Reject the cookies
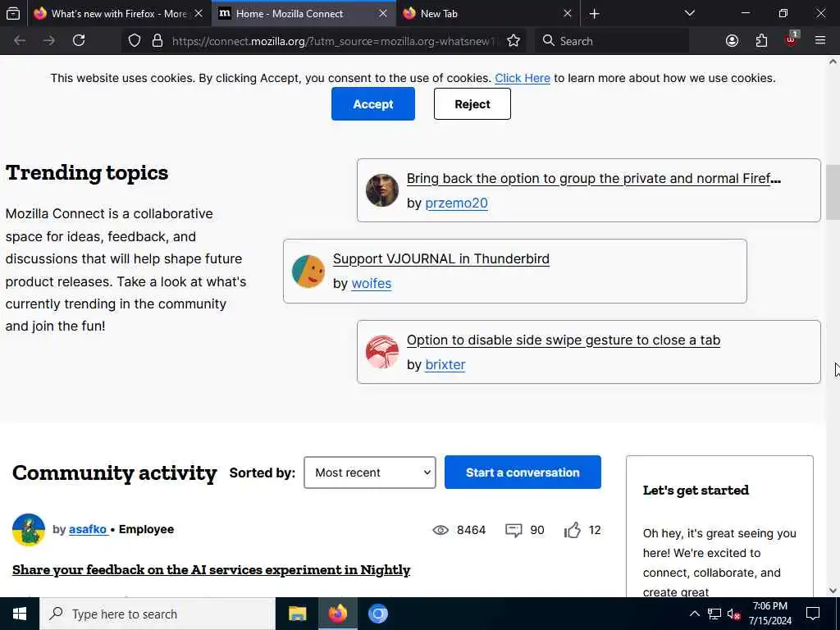 point(472,104)
